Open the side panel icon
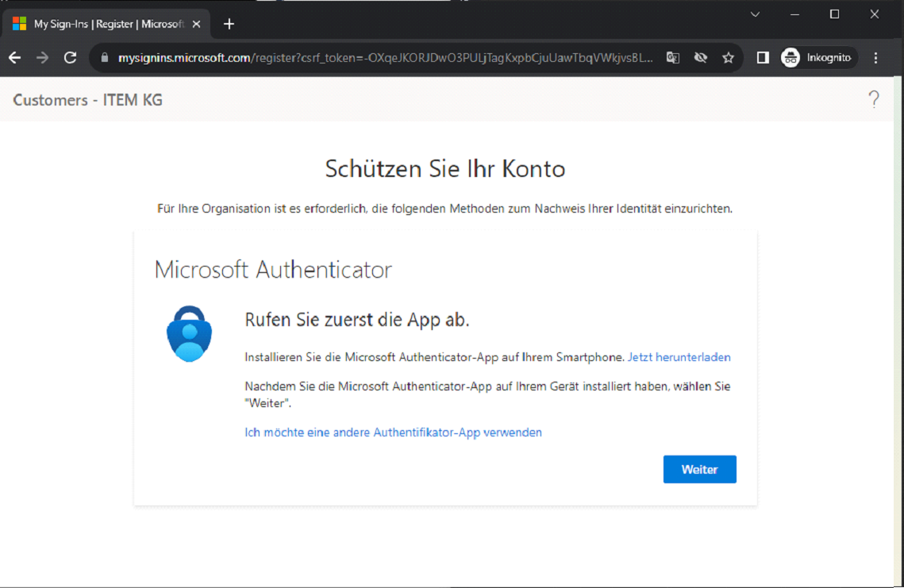The width and height of the screenshot is (904, 588). pos(763,58)
